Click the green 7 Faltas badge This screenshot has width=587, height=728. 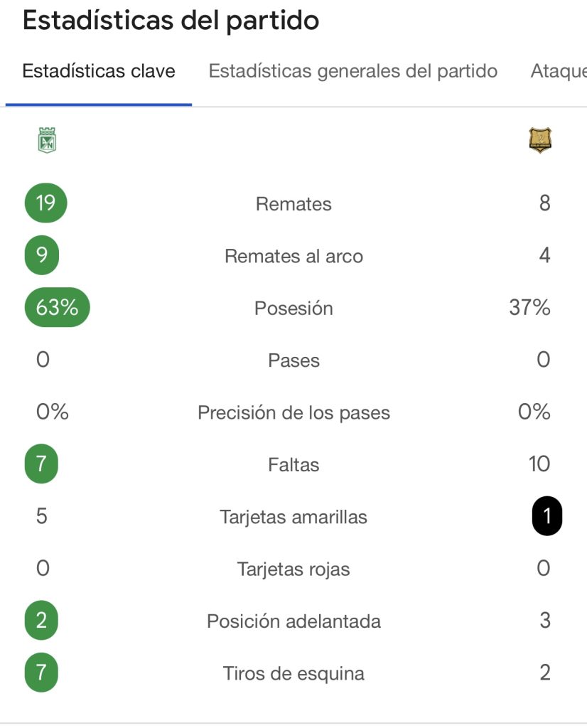point(41,464)
